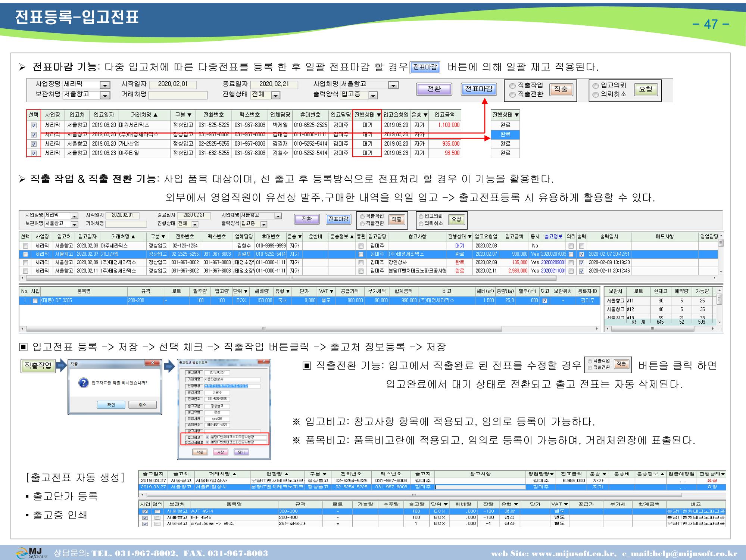Viewport: 746px width, 560px height.
Task: Open 출력양식 입고증 dropdown in first toolbar
Action: tap(373, 96)
